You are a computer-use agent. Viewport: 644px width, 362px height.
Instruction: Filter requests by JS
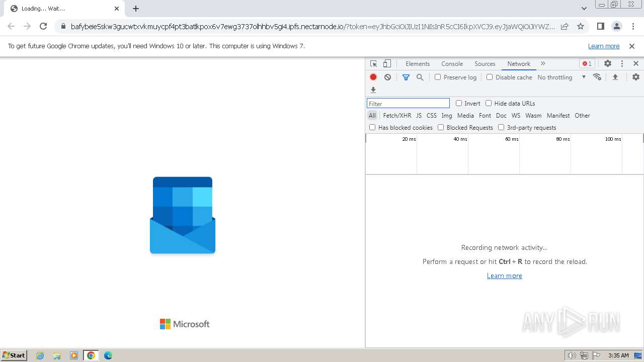419,116
